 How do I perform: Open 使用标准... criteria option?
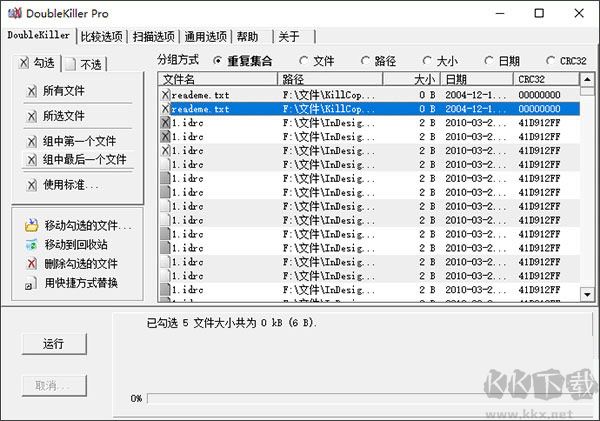pos(71,185)
